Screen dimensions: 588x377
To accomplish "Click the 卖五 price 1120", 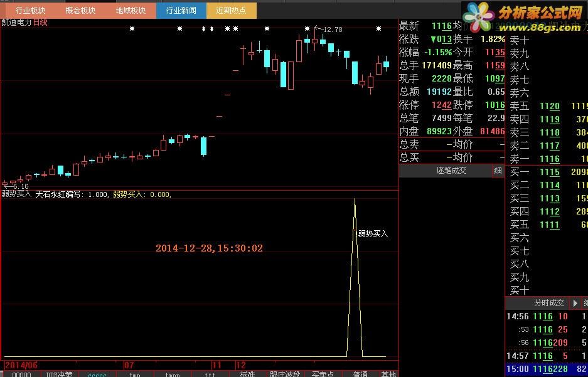I will [550, 107].
